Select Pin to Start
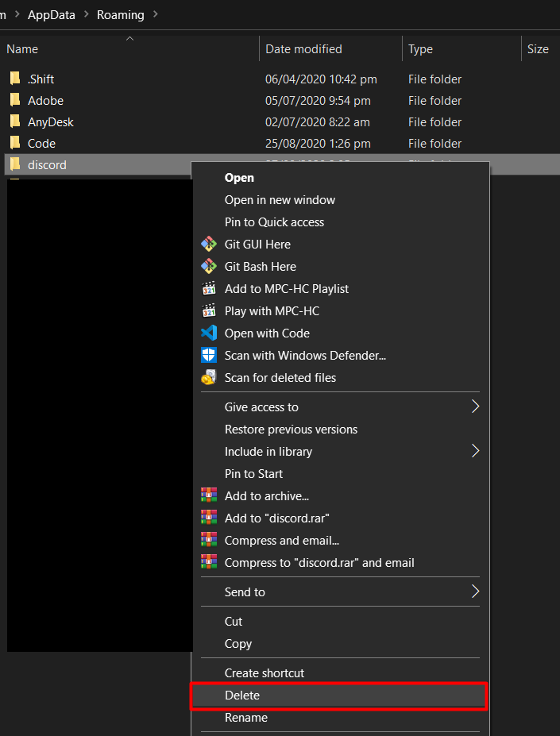This screenshot has width=560, height=736. (340, 474)
